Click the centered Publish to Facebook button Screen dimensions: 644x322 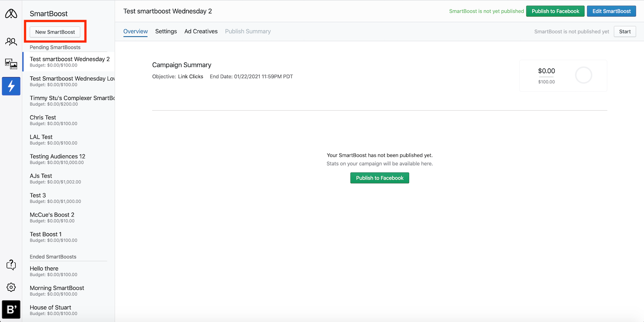click(x=380, y=178)
